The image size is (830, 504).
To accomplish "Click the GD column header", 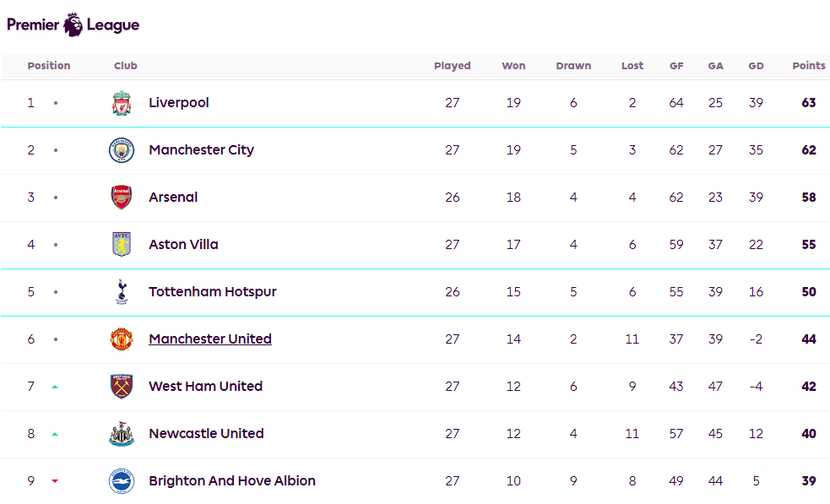I will (x=756, y=66).
